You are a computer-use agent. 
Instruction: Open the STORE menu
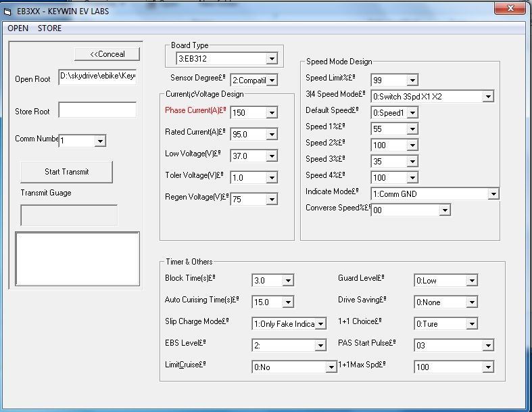(49, 28)
